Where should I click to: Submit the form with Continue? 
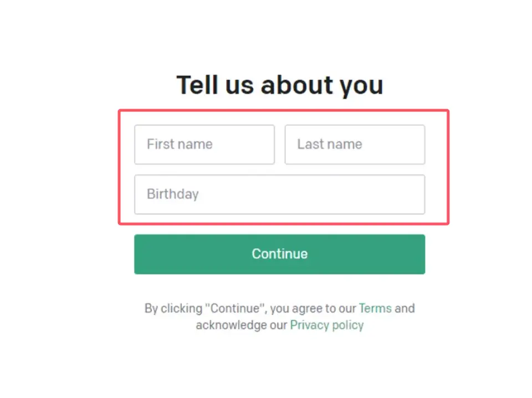pos(279,254)
